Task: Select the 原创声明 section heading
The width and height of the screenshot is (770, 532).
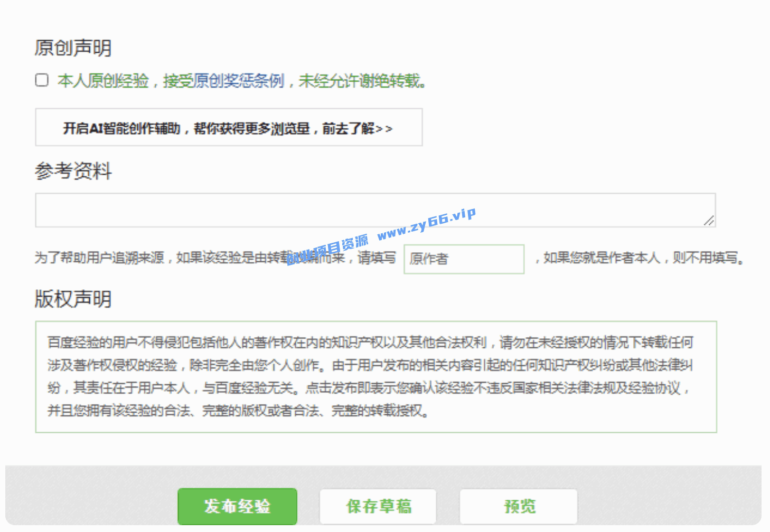Action: click(x=73, y=48)
